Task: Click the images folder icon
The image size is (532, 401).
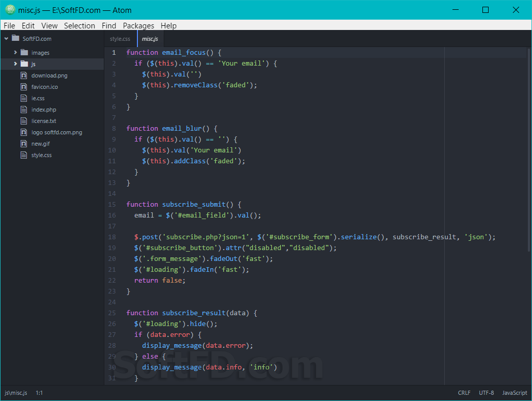Action: [24, 52]
